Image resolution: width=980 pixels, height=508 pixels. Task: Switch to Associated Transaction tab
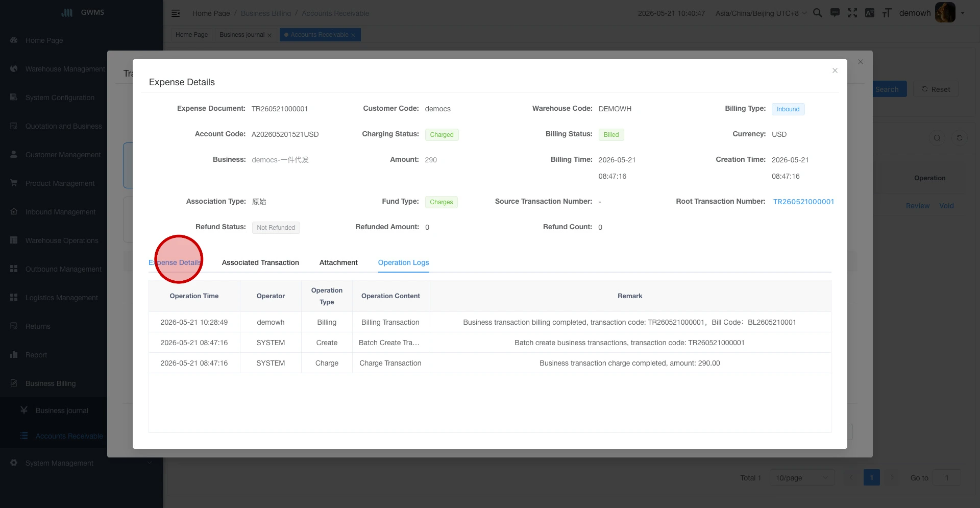[260, 262]
